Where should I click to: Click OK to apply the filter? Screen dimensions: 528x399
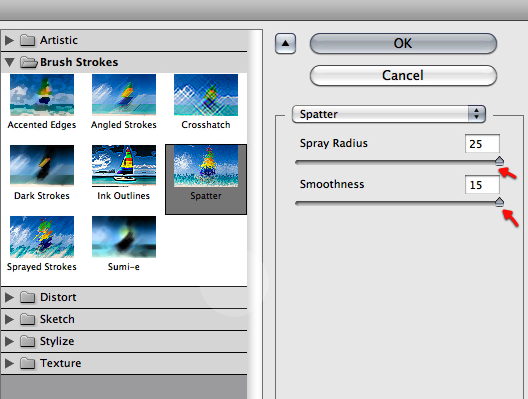[x=403, y=43]
